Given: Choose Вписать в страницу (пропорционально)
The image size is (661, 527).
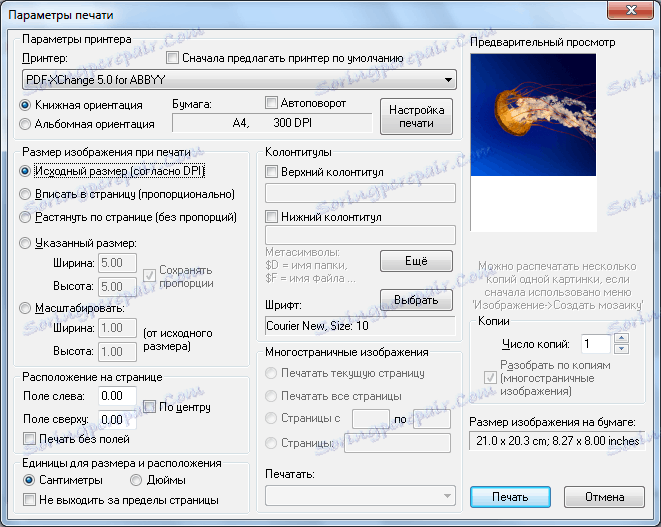Looking at the screenshot, I should [x=25, y=194].
